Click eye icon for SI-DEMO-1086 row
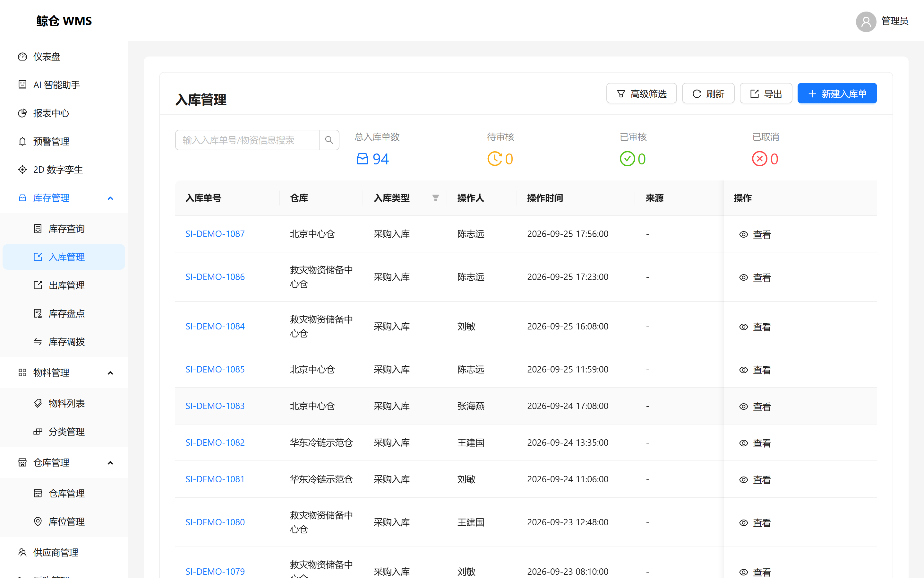Screen dimensions: 924x578 [743, 277]
